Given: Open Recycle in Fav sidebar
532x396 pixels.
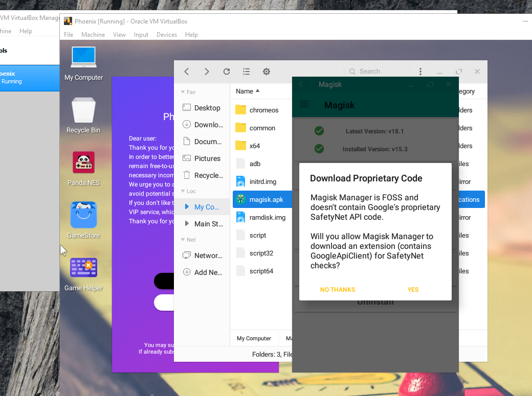Looking at the screenshot, I should pyautogui.click(x=202, y=175).
